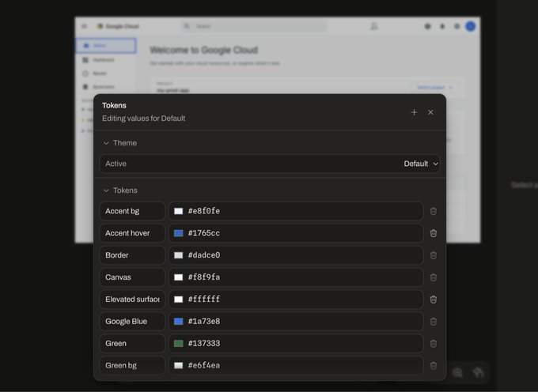The image size is (538, 392).
Task: Delete the Canvas token
Action: [434, 277]
